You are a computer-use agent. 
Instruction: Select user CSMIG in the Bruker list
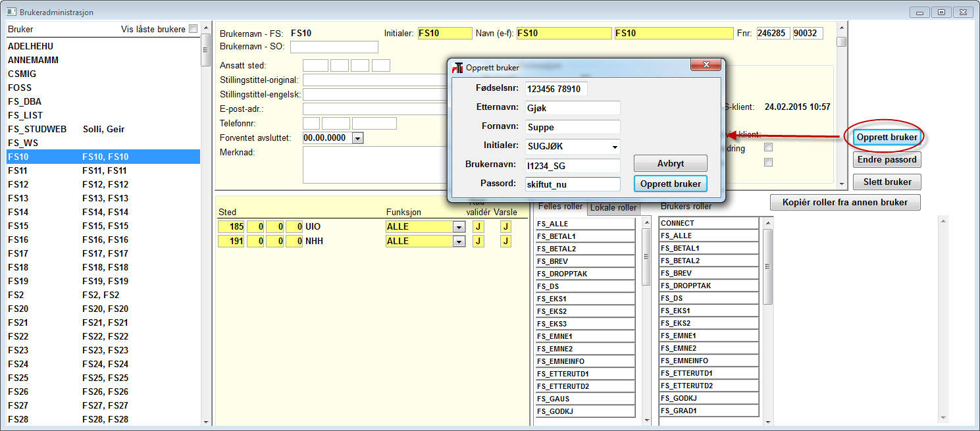[x=103, y=74]
